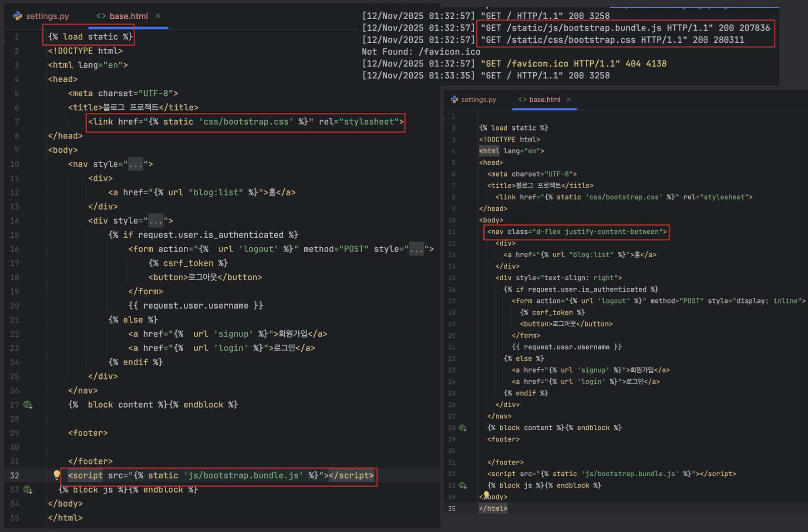Viewport: 808px width, 532px height.
Task: Click bootstrap.bundle.js script tag in right editor
Action: click(612, 474)
